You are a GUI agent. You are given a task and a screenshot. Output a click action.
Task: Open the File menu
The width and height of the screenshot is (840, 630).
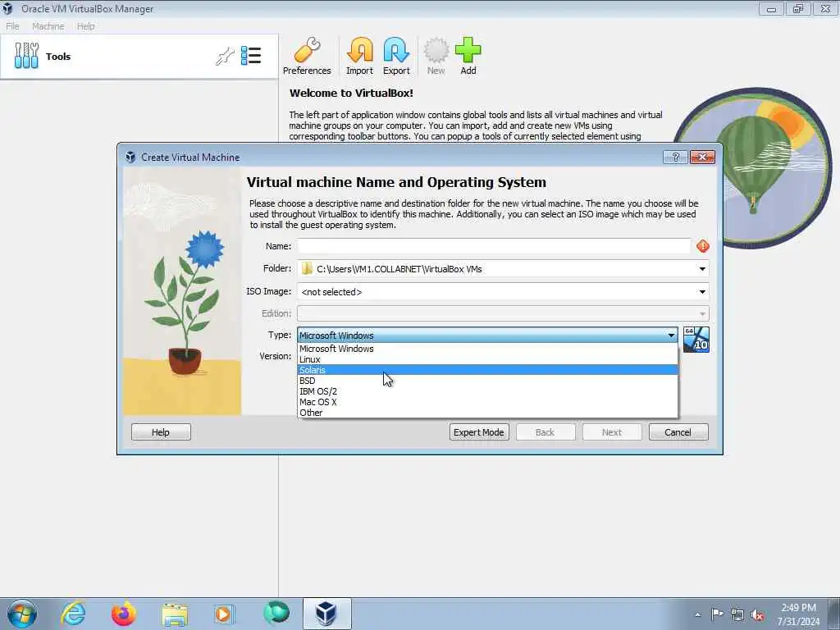(12, 26)
